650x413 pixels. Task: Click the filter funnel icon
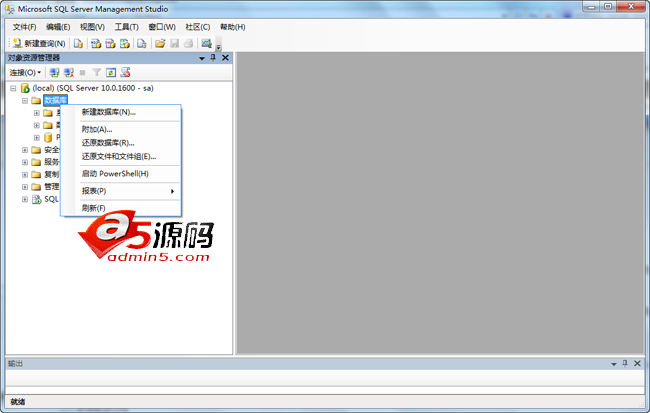97,73
